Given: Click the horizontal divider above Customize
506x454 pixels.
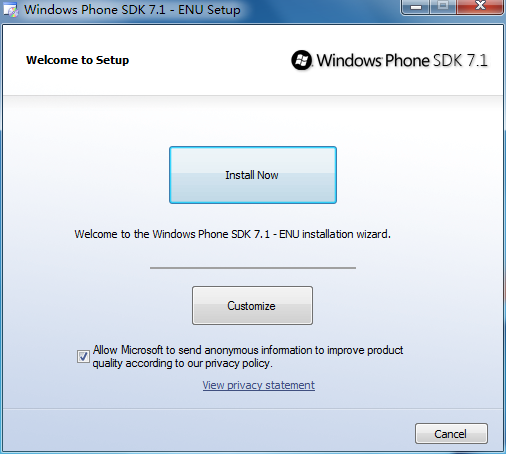Looking at the screenshot, I should point(253,267).
